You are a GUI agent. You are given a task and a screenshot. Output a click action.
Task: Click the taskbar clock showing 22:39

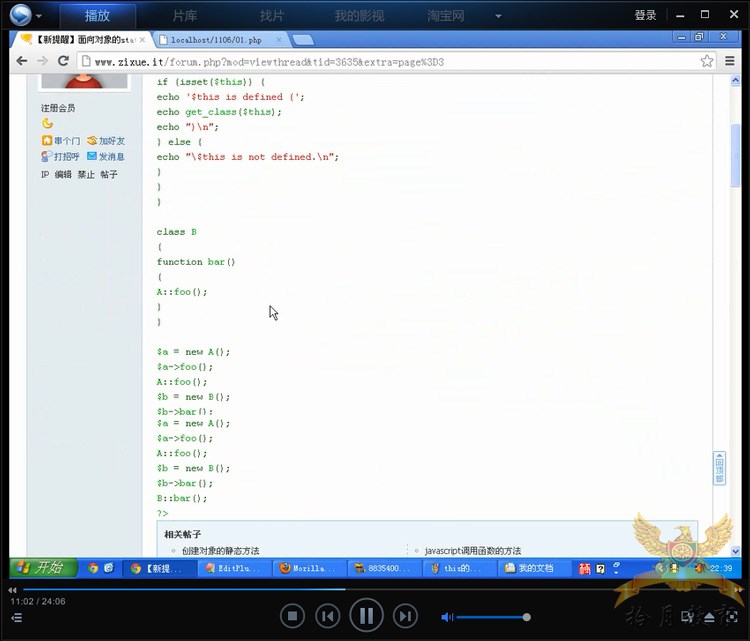tap(721, 568)
